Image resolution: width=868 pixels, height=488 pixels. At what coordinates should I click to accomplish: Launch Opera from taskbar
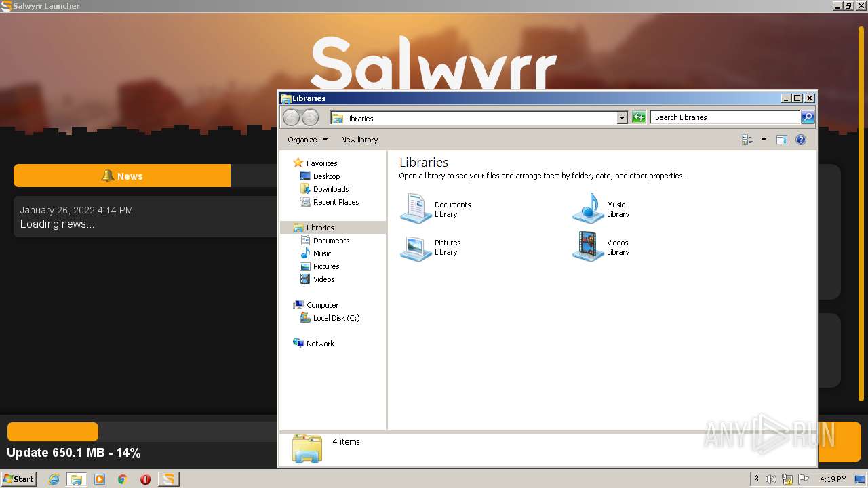145,479
